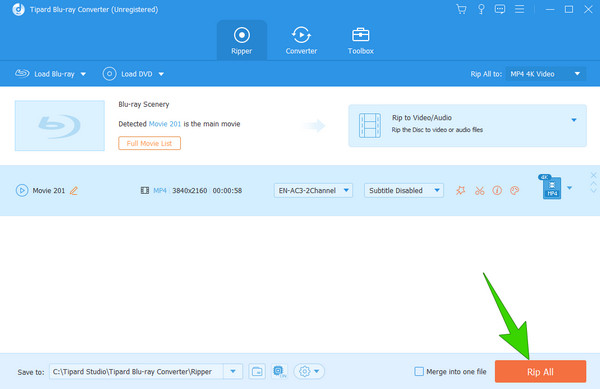This screenshot has width=600, height=389.
Task: Click the MP4 format label for Movie 201
Action: tap(160, 190)
